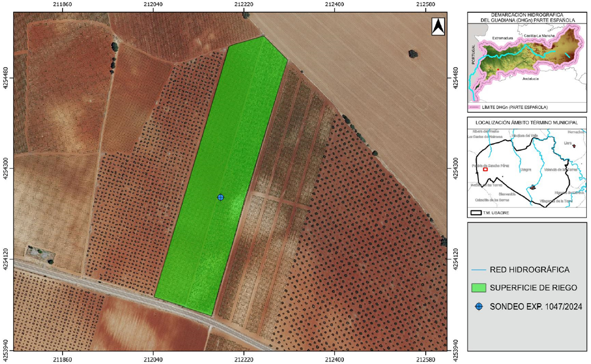The width and height of the screenshot is (591, 364).
Task: Click the blue Red Hidrográfica line symbol
Action: [478, 270]
